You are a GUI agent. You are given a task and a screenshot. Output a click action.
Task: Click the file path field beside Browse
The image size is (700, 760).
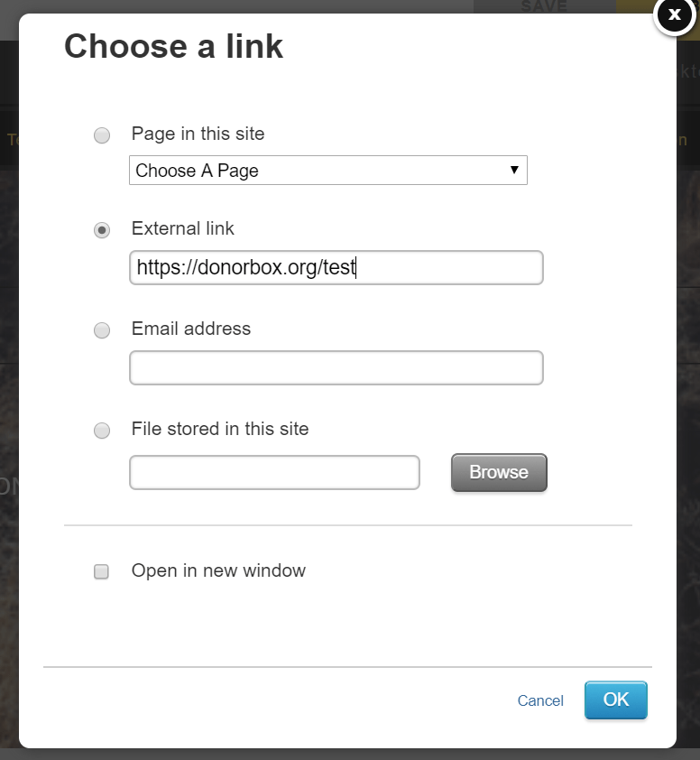274,472
